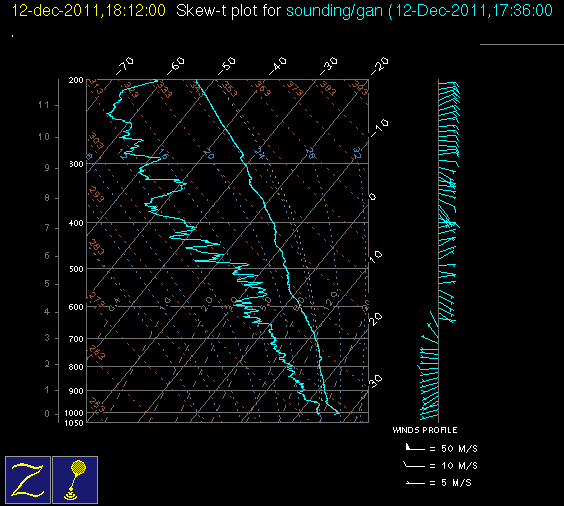Click the '-50' temperature axis label
Viewport: 564px width, 506px height.
coord(227,66)
